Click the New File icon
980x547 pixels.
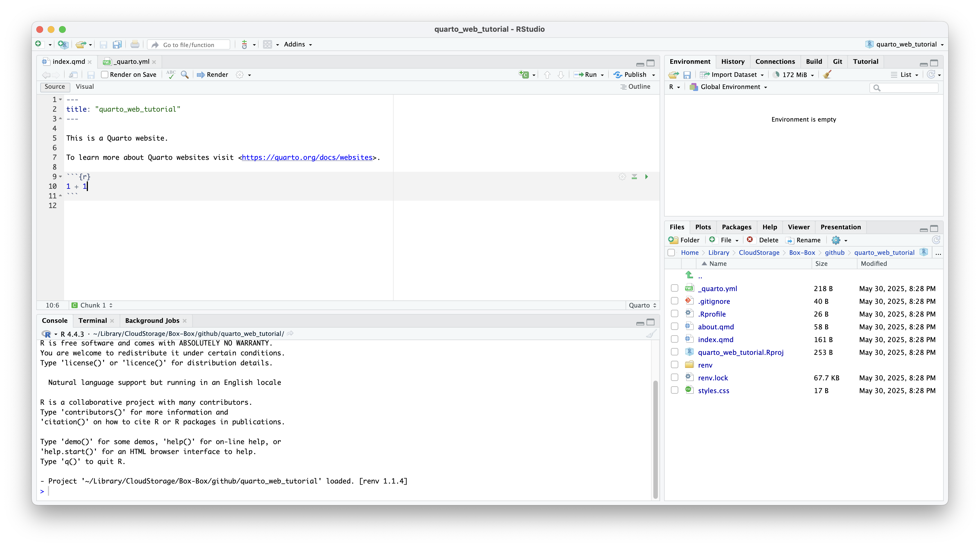pos(39,44)
